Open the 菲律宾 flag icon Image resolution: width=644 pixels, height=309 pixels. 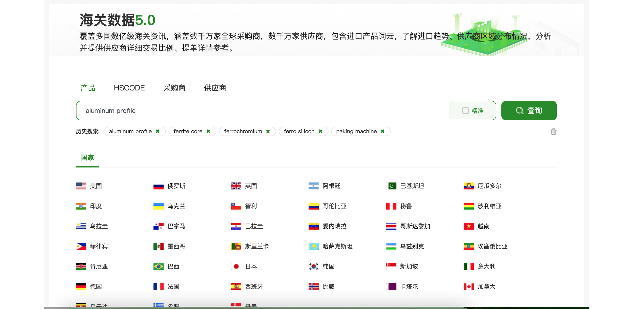coord(81,246)
